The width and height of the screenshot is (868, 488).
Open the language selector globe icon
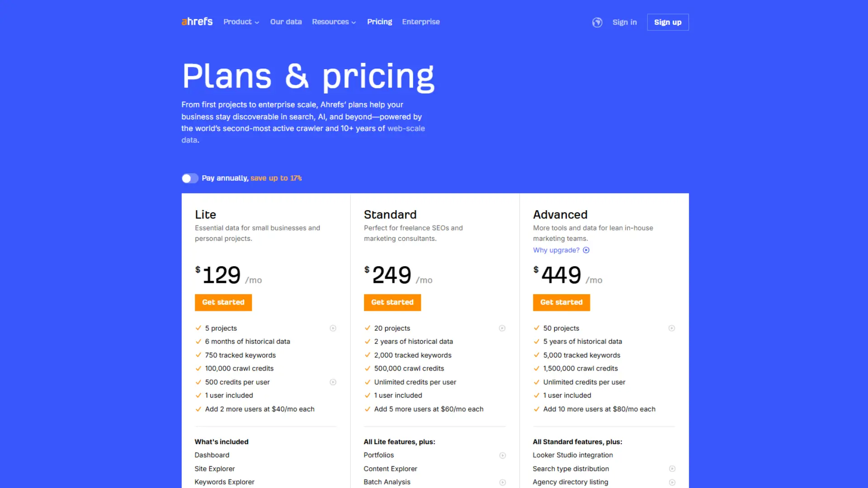tap(597, 22)
